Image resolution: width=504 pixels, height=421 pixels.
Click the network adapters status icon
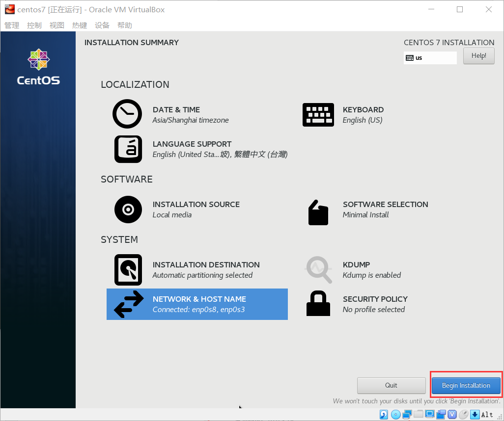point(407,414)
